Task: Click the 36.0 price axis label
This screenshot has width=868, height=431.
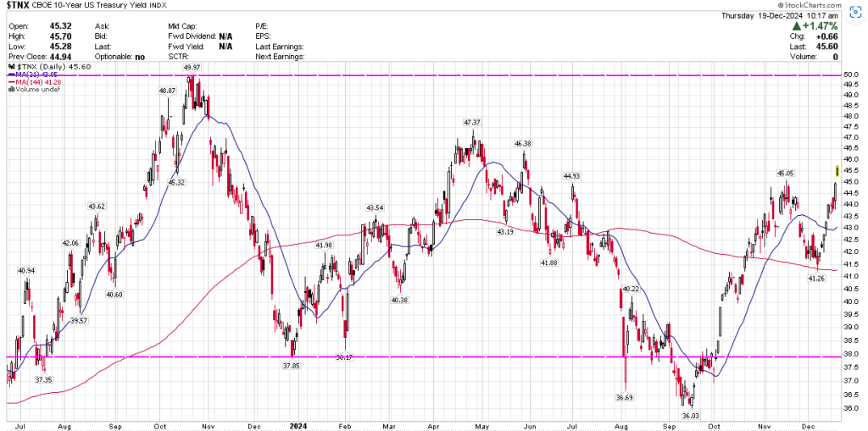Action: pyautogui.click(x=851, y=408)
